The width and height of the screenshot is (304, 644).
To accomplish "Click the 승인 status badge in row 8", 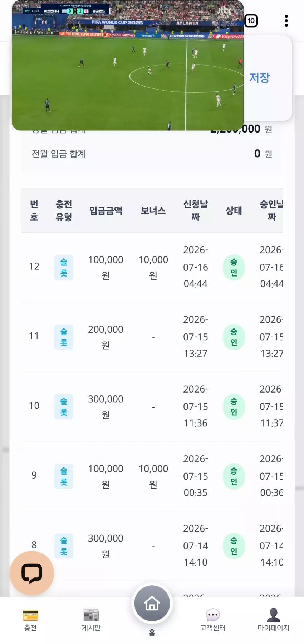I will point(234,546).
